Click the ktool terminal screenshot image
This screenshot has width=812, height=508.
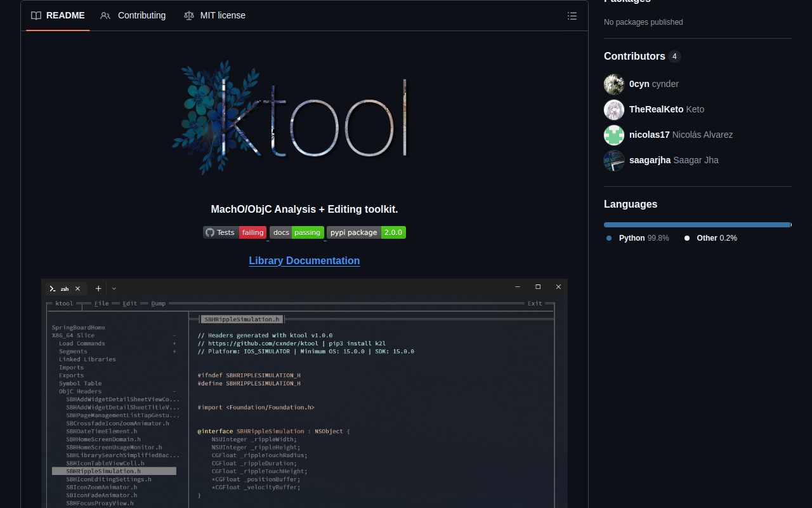(304, 394)
